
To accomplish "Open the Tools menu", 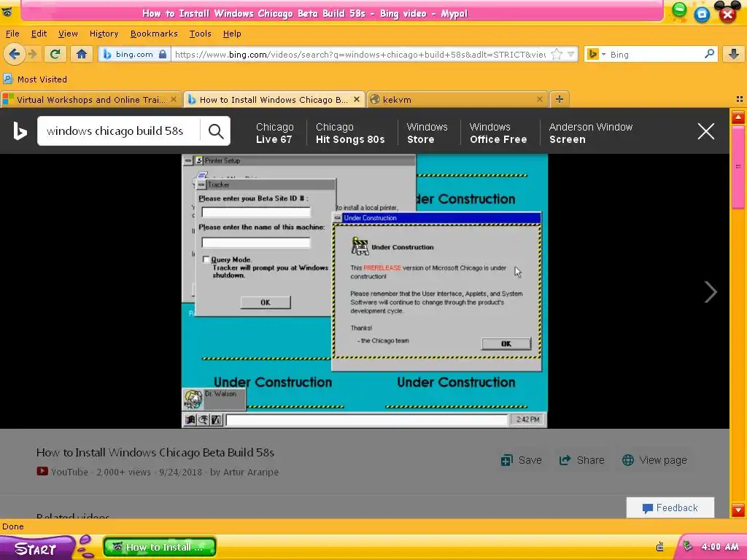I will (x=200, y=34).
